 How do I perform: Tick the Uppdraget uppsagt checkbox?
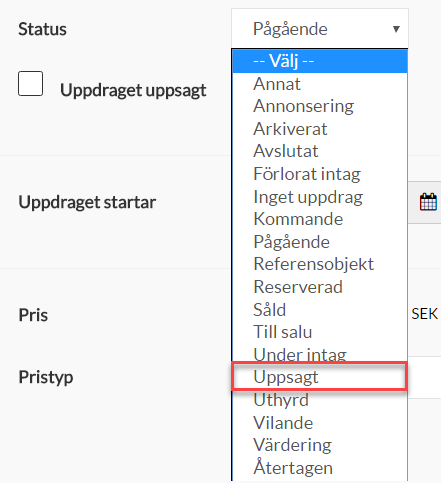(x=30, y=84)
